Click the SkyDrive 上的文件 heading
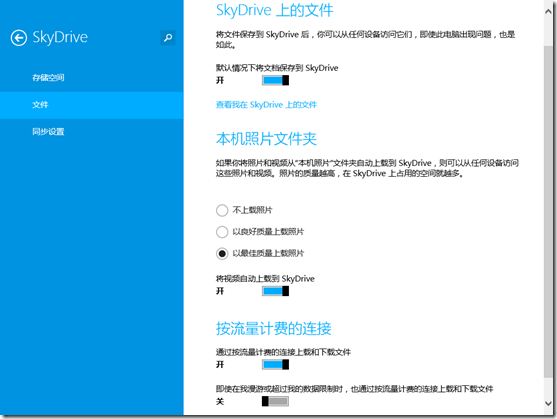557x419 pixels. (275, 10)
